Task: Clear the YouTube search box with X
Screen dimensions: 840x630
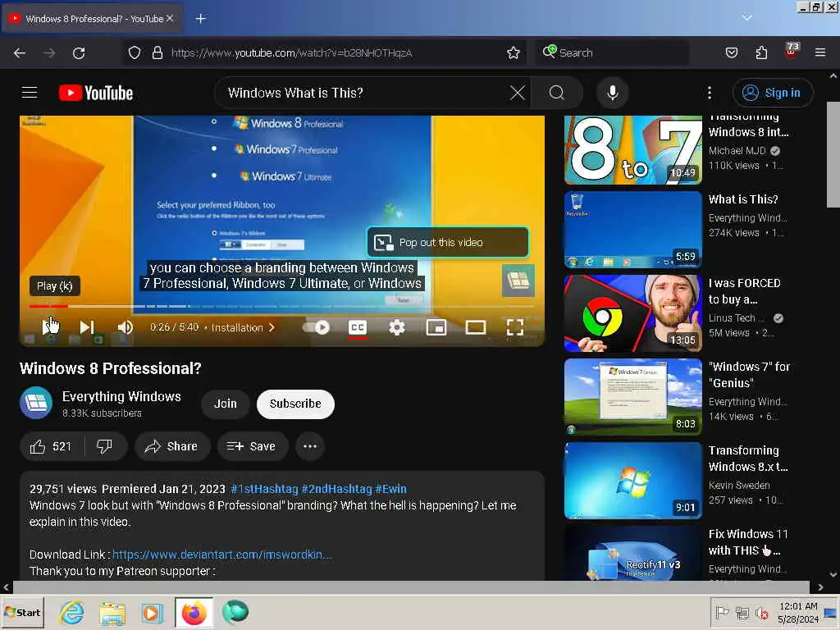Action: point(517,93)
